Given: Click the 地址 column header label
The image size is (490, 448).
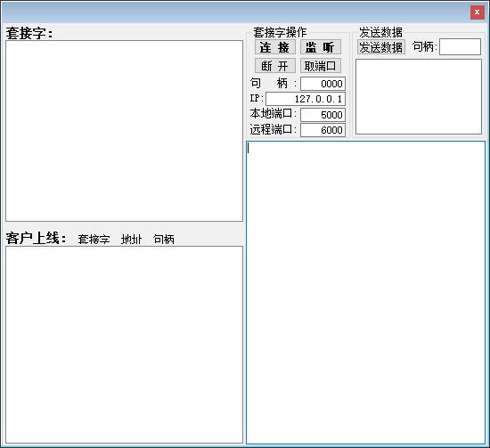Looking at the screenshot, I should pyautogui.click(x=131, y=240).
